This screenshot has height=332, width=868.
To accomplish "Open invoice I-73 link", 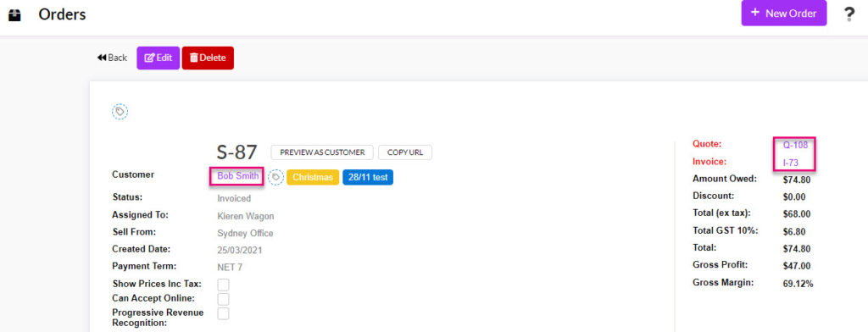I will point(792,163).
